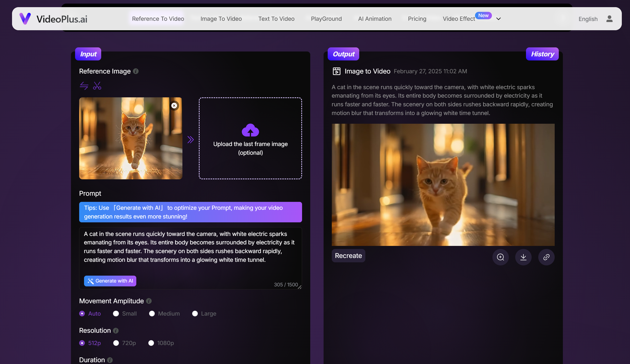Open the Pricing menu item

417,19
